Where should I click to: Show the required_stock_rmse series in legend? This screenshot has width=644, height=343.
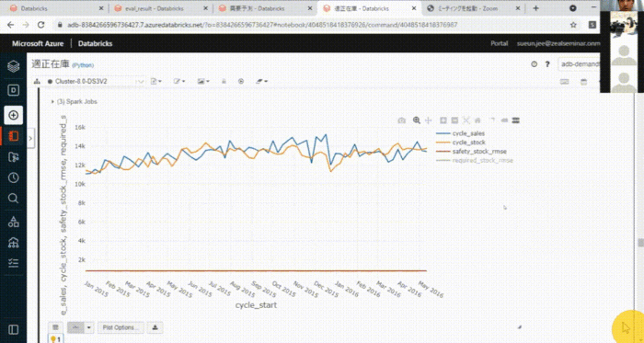click(475, 160)
